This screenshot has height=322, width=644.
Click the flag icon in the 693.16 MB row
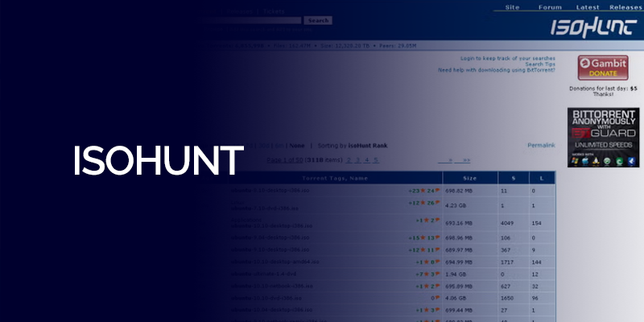pyautogui.click(x=437, y=220)
